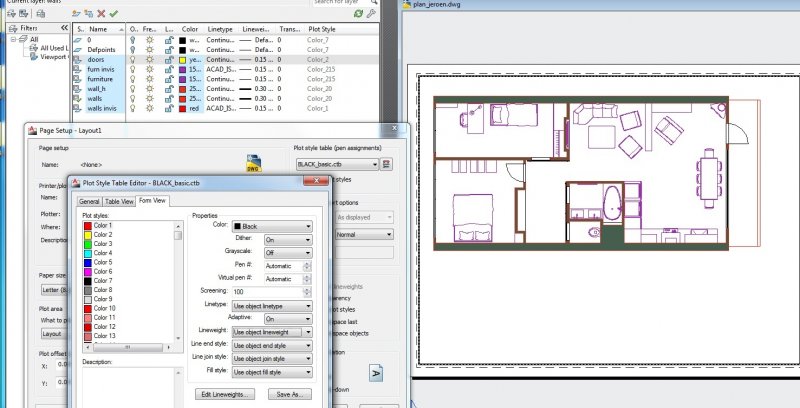Open the layer Settings wrench icon
The height and width of the screenshot is (408, 800).
click(372, 13)
